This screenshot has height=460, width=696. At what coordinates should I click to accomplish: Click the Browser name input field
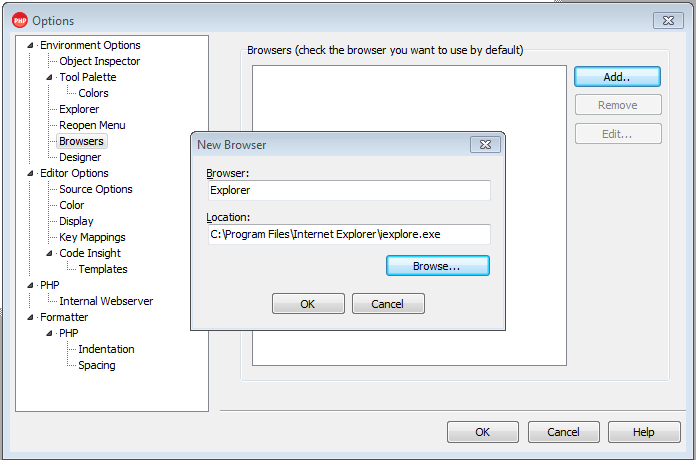(x=349, y=190)
